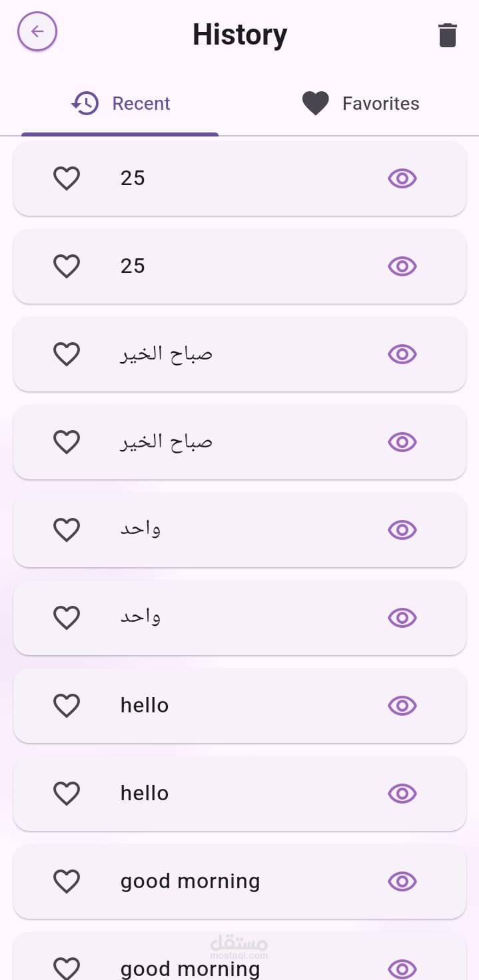View the first "25" entry via eye icon
Image resolution: width=479 pixels, height=980 pixels.
(x=402, y=178)
